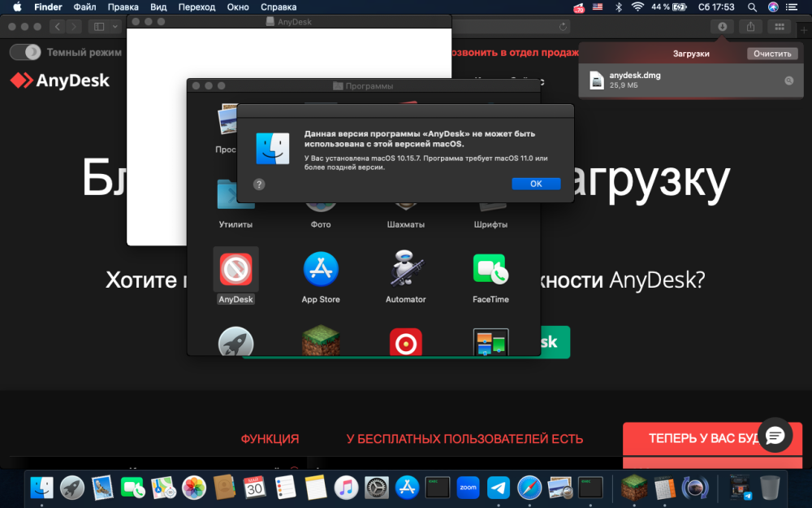Click the red ТЕПЕРЬ У ВАС button
The width and height of the screenshot is (812, 508).
[712, 439]
